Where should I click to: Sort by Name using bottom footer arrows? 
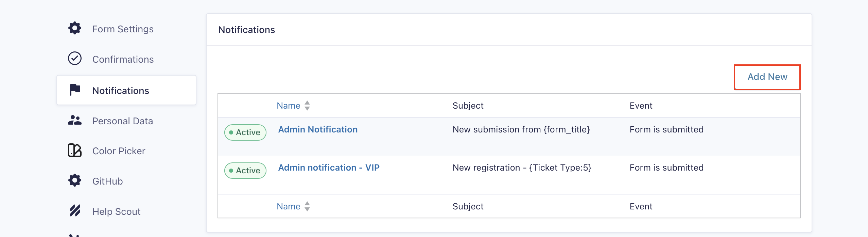[307, 206]
